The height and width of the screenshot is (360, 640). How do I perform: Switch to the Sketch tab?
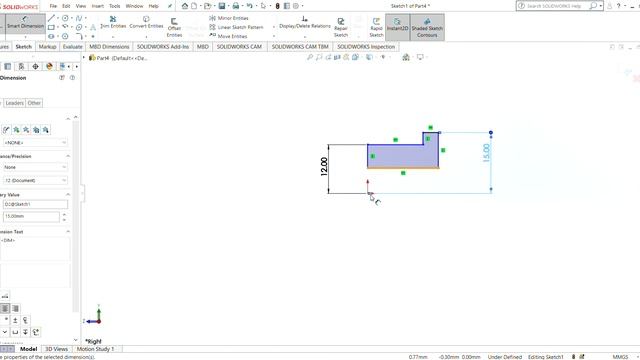click(x=23, y=47)
